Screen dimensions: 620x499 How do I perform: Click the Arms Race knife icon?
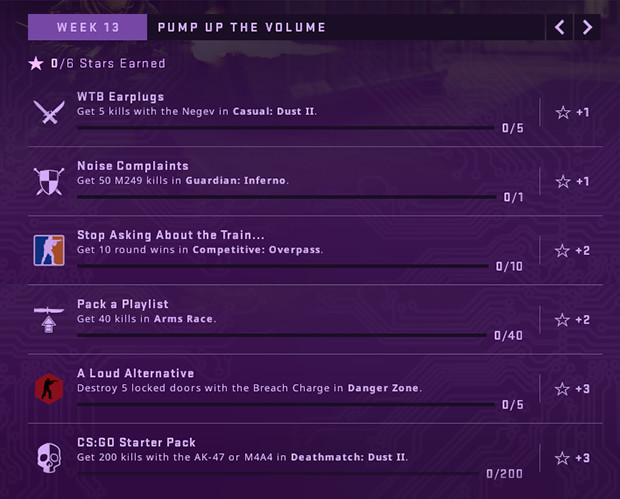[x=49, y=319]
